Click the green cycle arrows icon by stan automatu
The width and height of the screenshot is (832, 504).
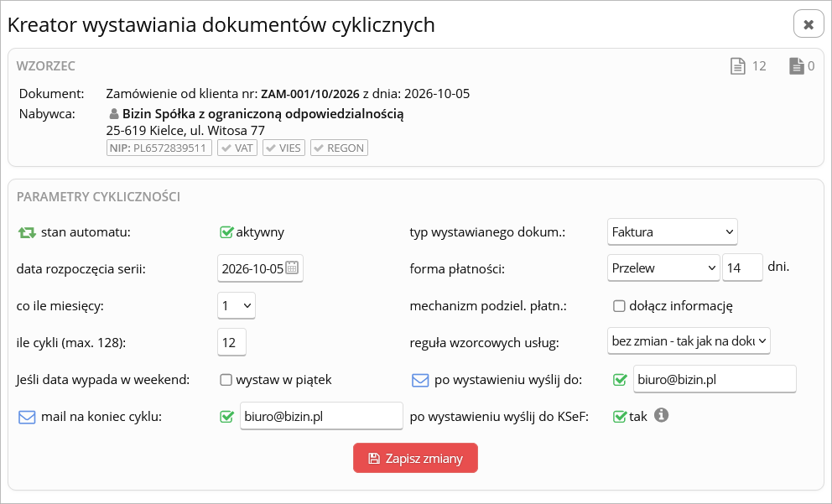tap(27, 232)
